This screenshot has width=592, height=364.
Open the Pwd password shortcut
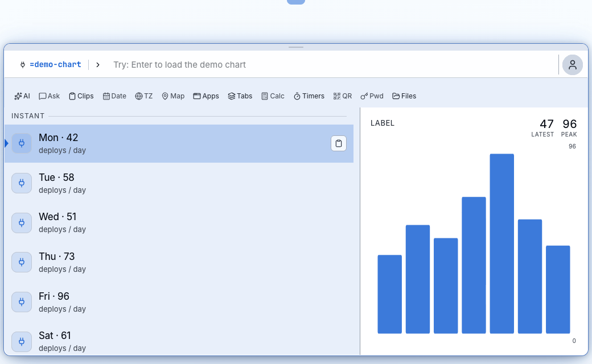[372, 96]
